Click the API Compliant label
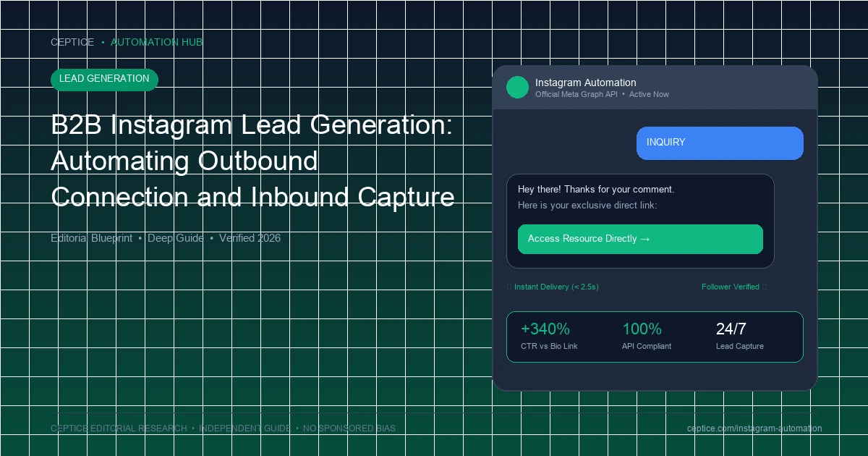 click(x=647, y=346)
